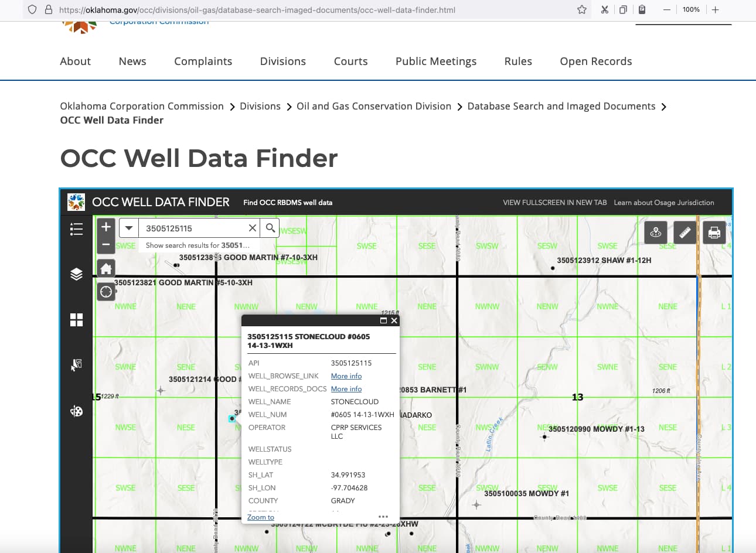Open the News menu
Viewport: 756px width, 553px height.
(x=132, y=62)
